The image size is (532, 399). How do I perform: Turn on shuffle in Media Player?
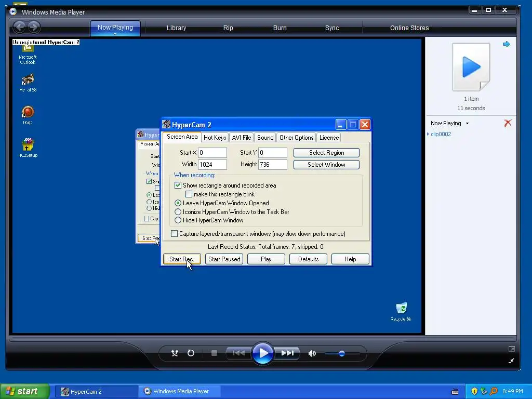[175, 353]
